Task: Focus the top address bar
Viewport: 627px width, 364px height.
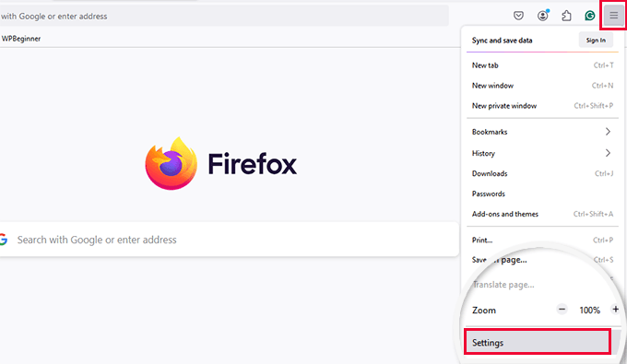Action: (224, 16)
